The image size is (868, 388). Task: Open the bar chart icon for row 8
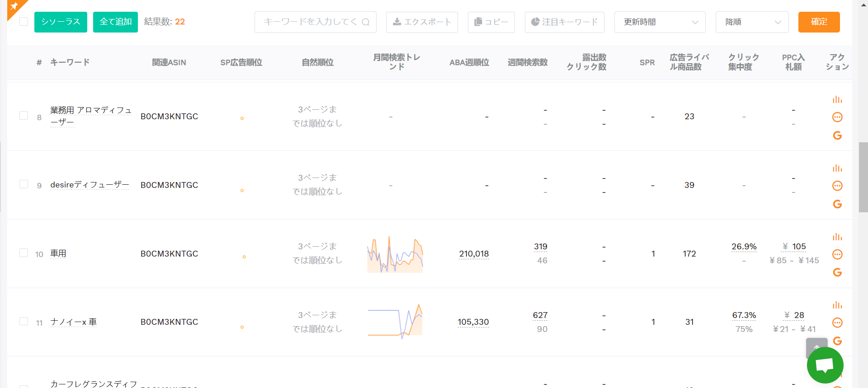point(837,99)
